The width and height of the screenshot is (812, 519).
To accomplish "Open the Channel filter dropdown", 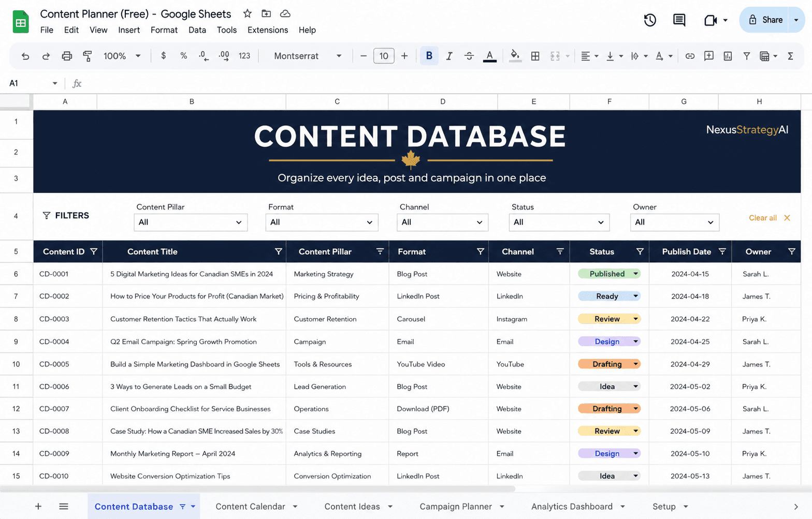I will coord(442,222).
